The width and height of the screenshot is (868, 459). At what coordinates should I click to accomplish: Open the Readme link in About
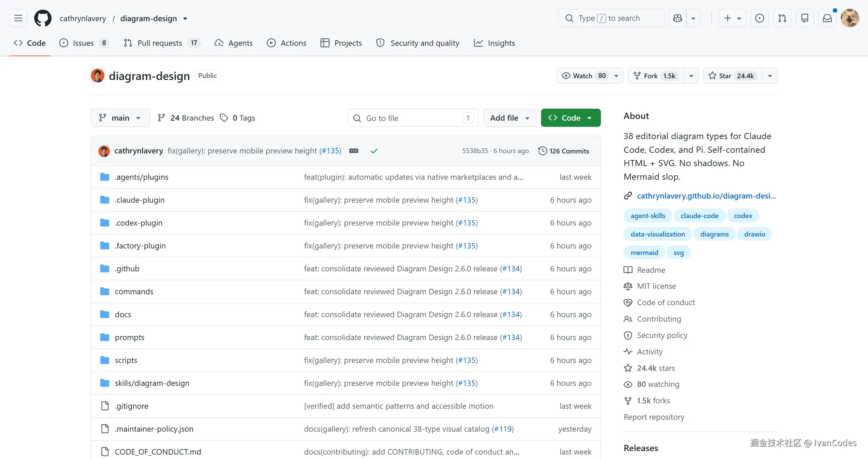651,270
